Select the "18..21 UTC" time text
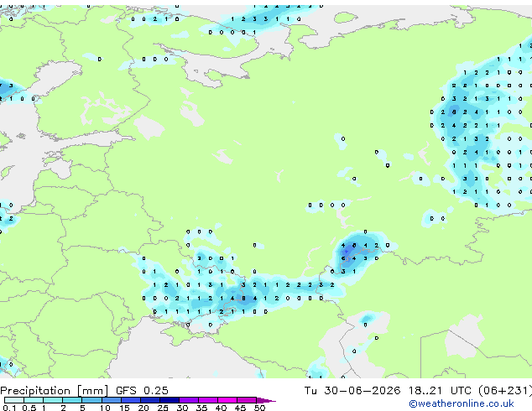 (x=440, y=391)
